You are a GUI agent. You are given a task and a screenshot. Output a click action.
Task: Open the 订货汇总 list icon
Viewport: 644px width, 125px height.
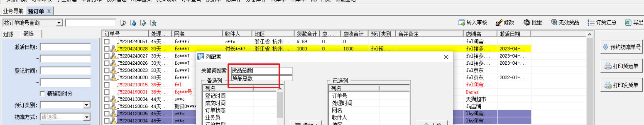[x=591, y=22]
